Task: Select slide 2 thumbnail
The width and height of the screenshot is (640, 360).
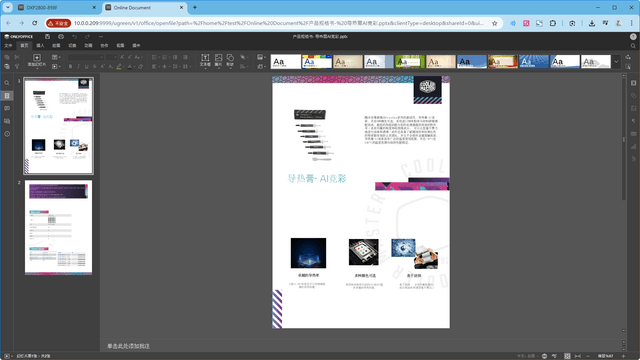Action: click(x=58, y=228)
